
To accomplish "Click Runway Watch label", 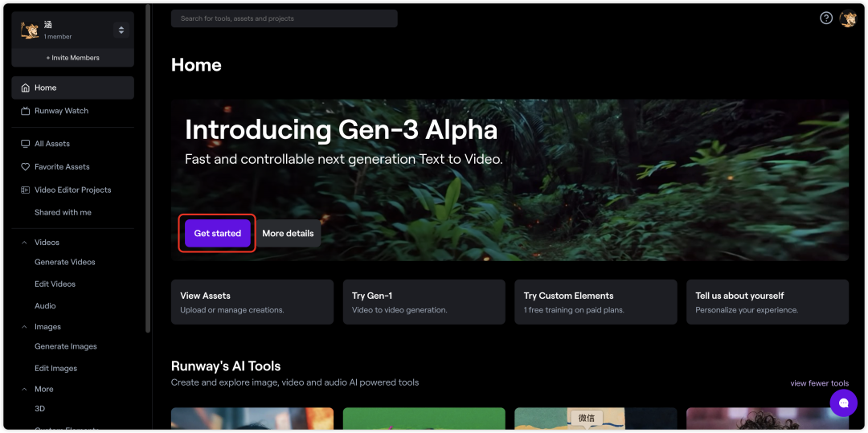I will (61, 111).
